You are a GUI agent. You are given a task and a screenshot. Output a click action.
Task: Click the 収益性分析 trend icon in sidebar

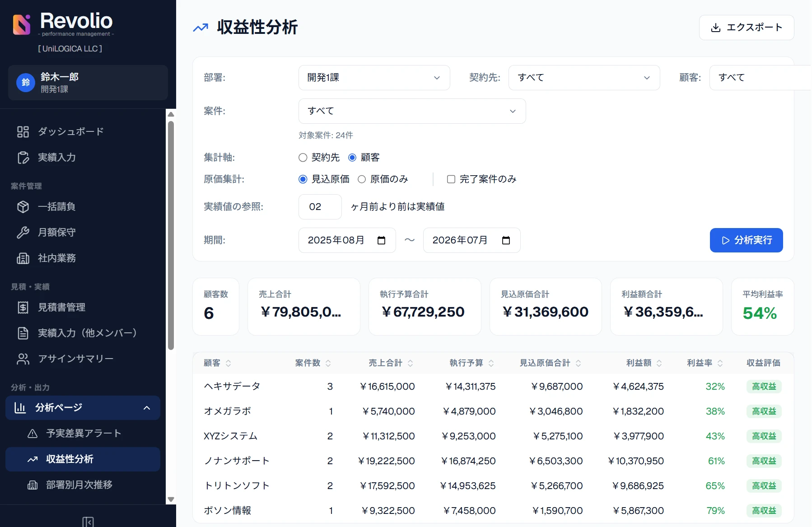[x=33, y=459]
